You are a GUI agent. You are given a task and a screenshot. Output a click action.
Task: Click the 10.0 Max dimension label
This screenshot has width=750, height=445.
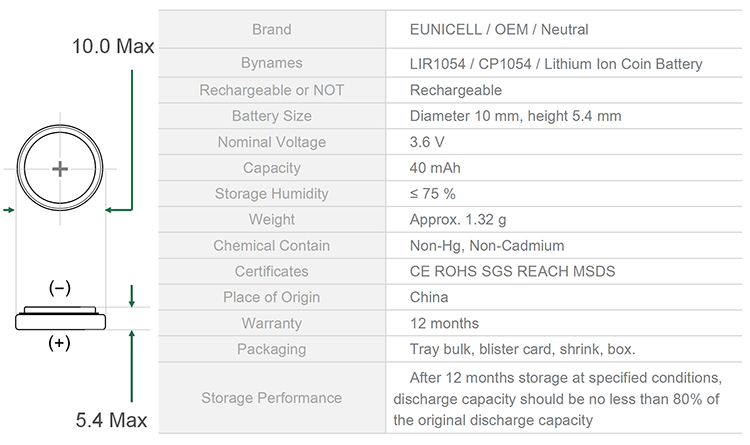click(x=113, y=46)
